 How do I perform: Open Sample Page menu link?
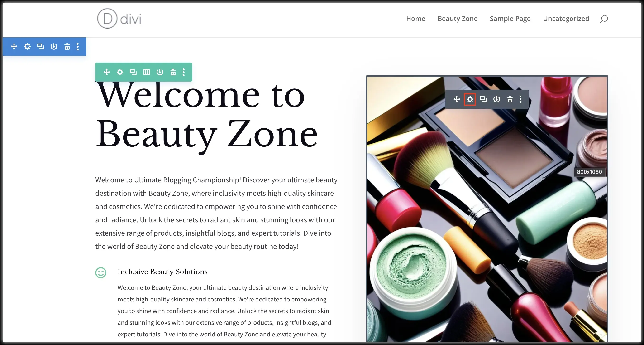pos(510,19)
